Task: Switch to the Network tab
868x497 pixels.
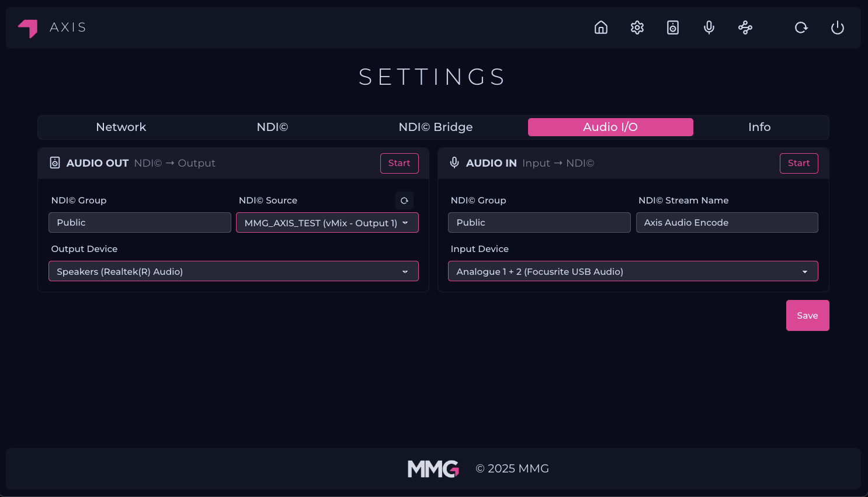Action: [x=121, y=127]
